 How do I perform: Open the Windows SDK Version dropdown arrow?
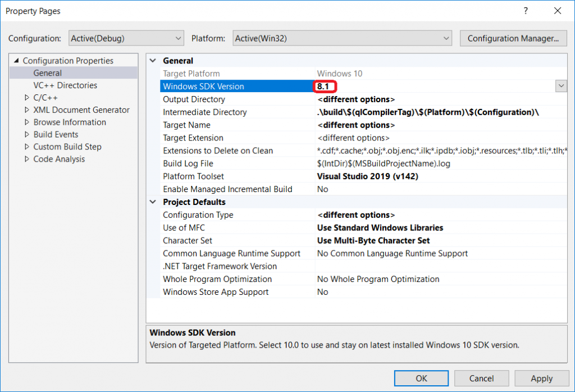(x=560, y=86)
